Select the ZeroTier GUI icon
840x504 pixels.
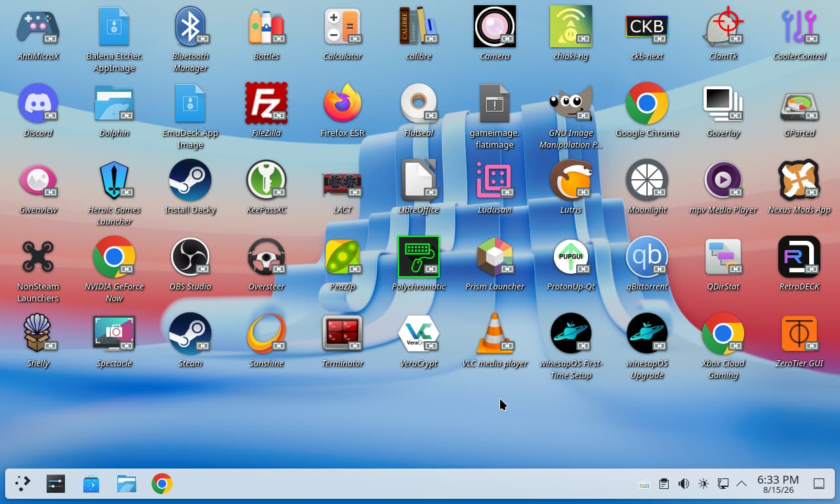(x=799, y=334)
